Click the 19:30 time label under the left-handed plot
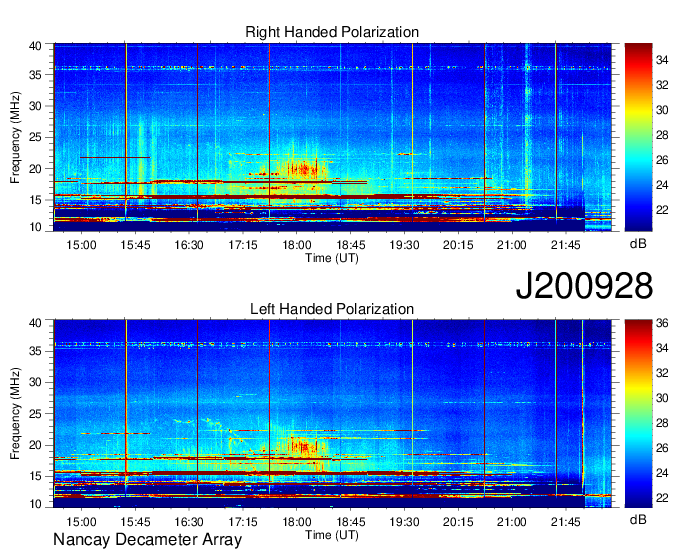This screenshot has height=552, width=680. click(x=404, y=522)
